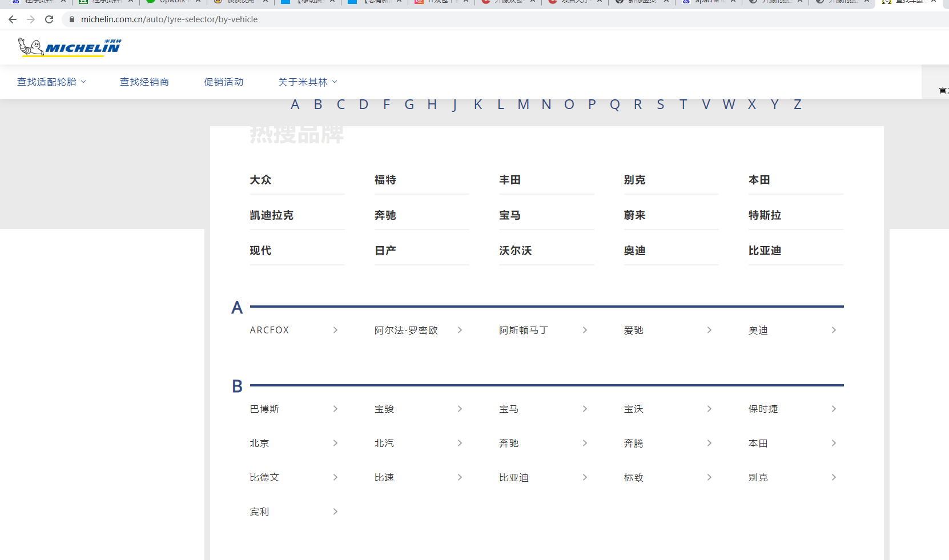Screen dimensions: 949x560
Task: Select hot brand 别克
Action: coord(634,180)
